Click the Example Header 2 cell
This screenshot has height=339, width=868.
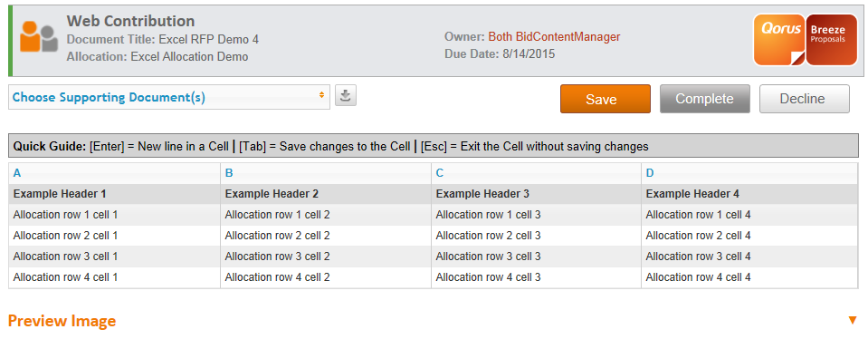pos(326,194)
